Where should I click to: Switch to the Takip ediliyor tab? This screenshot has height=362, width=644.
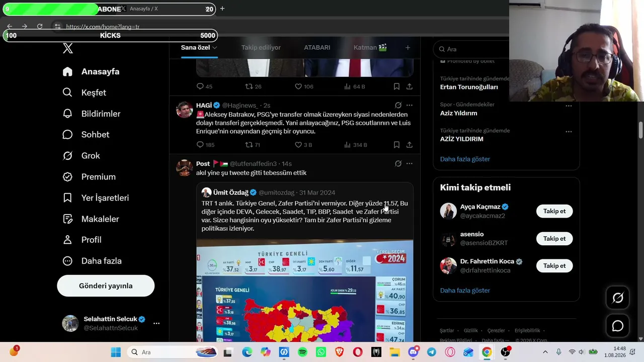261,47
